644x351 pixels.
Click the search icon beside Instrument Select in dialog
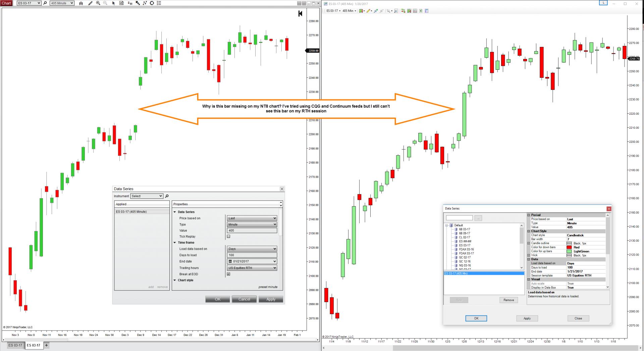[167, 196]
